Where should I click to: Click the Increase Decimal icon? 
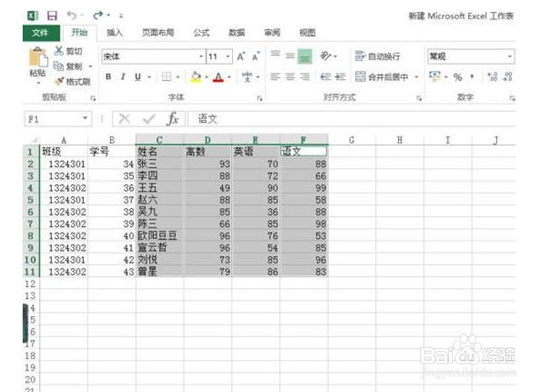tap(492, 77)
